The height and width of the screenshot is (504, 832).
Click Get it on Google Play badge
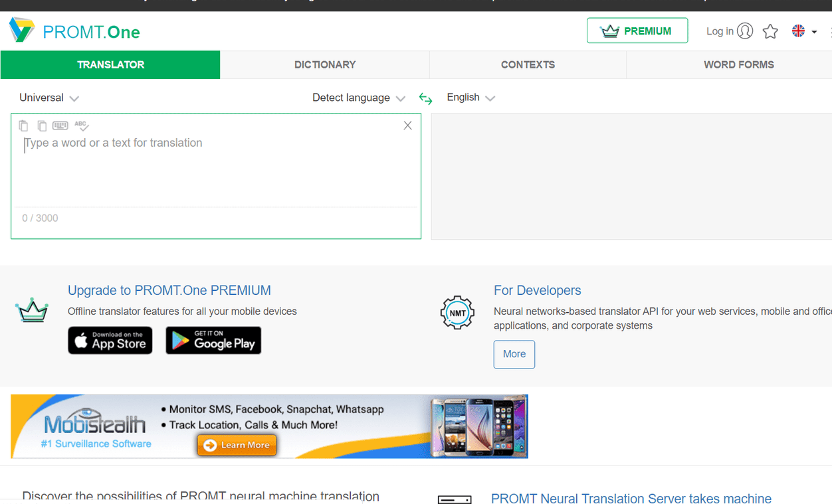click(x=213, y=340)
